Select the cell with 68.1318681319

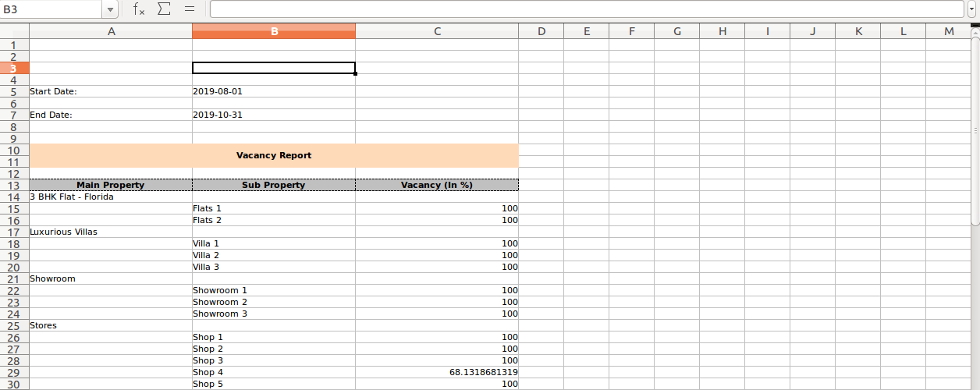click(x=437, y=373)
